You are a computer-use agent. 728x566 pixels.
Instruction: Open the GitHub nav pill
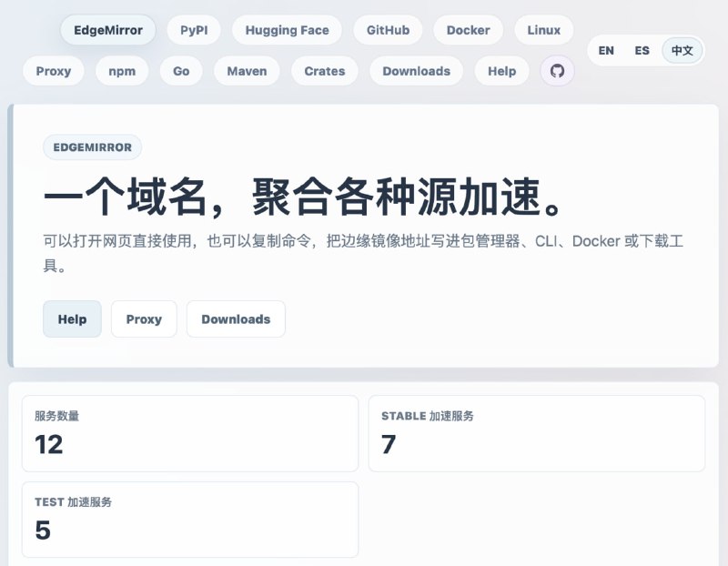click(x=388, y=30)
